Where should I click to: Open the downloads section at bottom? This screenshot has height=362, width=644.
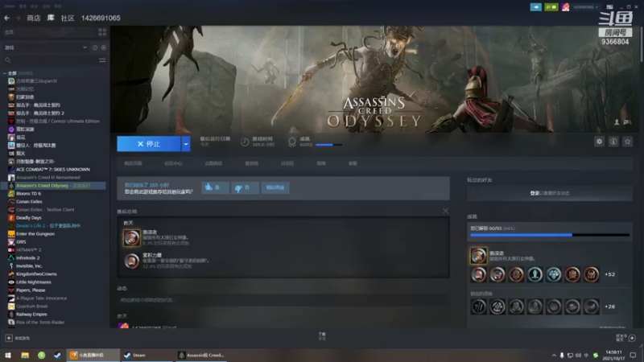click(322, 336)
